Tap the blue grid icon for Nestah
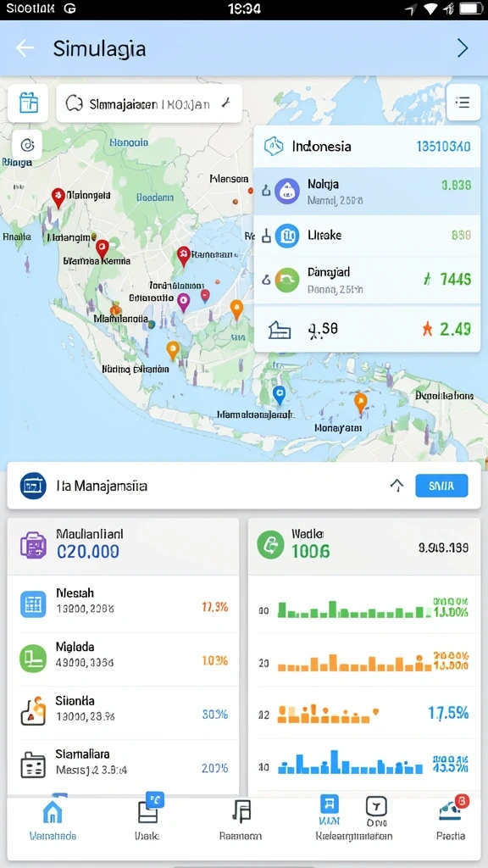 tap(33, 604)
